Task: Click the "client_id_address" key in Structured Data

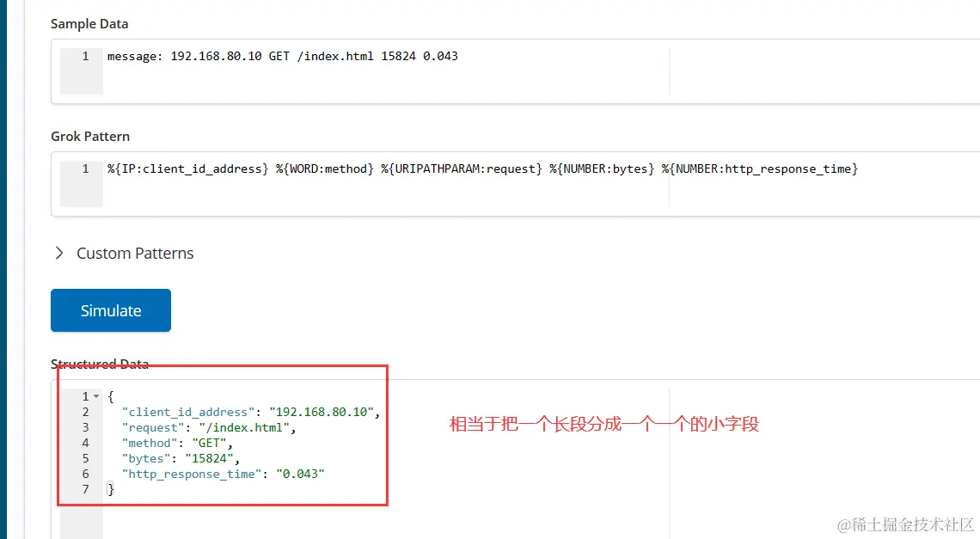Action: (188, 412)
